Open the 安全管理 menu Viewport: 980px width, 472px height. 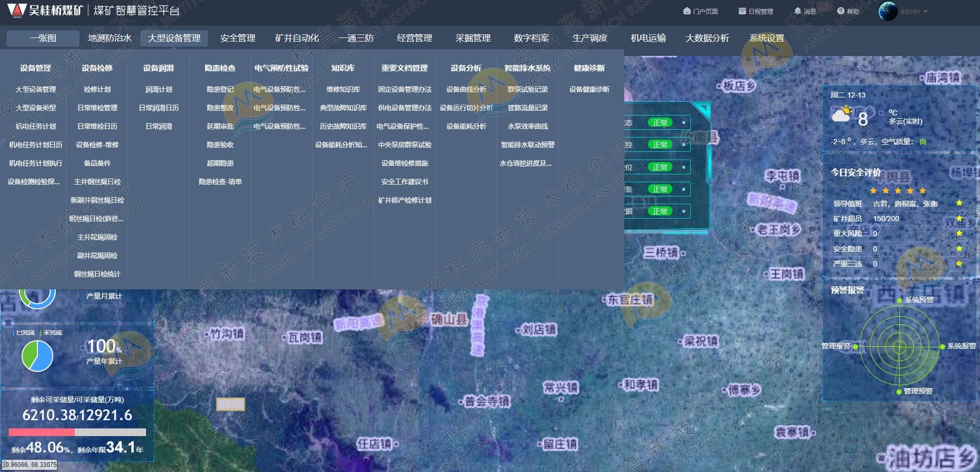click(x=238, y=38)
